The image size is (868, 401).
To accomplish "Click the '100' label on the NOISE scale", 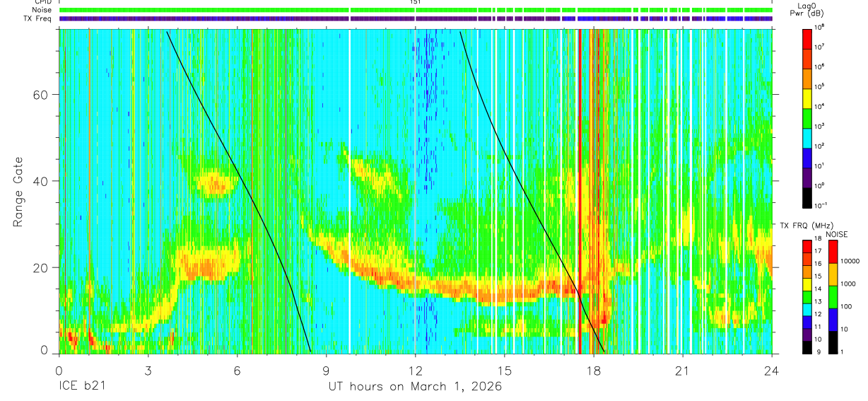I will pyautogui.click(x=848, y=307).
